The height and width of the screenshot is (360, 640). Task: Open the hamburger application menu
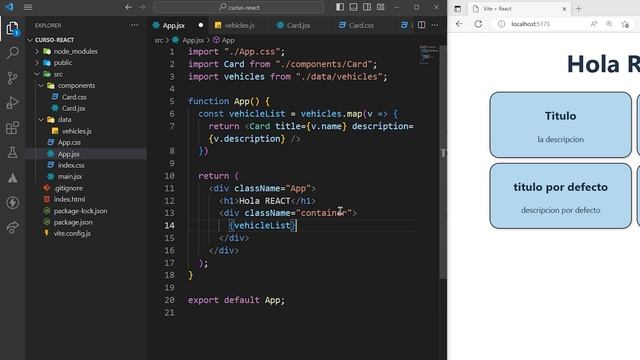28,7
